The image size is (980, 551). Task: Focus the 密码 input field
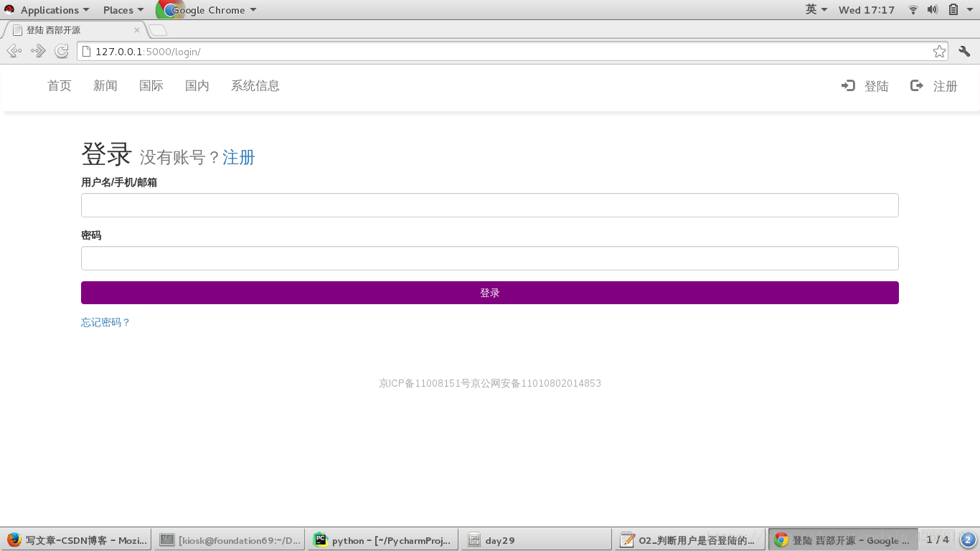pyautogui.click(x=490, y=258)
